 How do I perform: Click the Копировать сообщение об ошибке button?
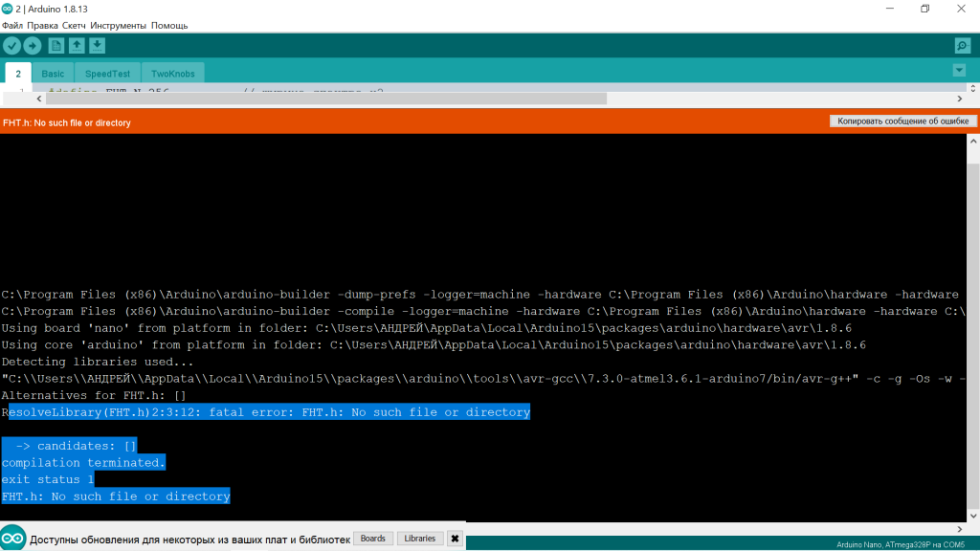(x=903, y=121)
